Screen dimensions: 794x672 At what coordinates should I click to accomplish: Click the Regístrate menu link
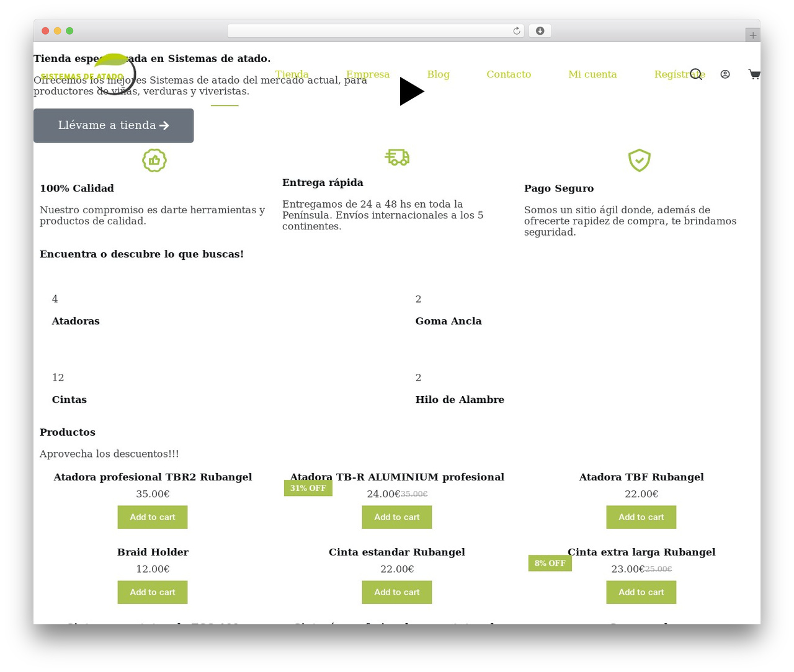point(679,74)
